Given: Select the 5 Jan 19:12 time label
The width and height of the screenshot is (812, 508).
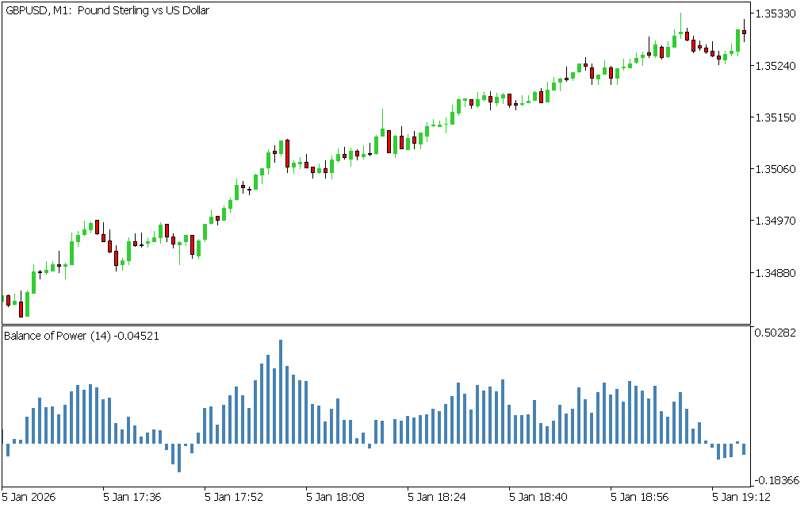Looking at the screenshot, I should point(741,497).
